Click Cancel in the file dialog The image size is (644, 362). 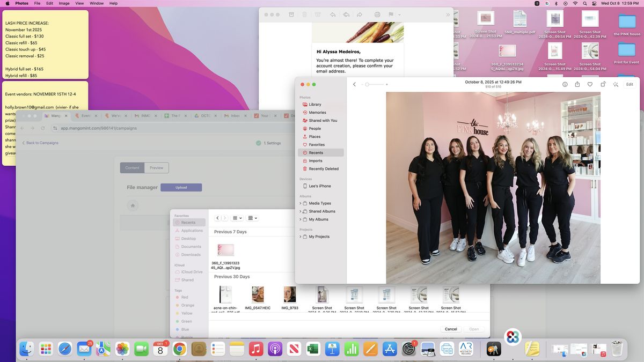(x=451, y=329)
